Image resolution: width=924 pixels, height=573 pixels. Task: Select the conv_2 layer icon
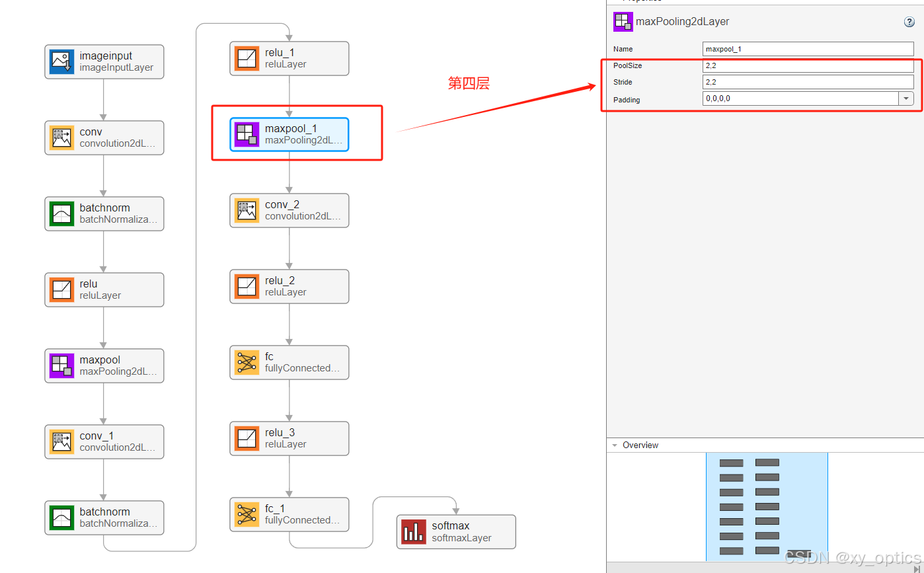coord(247,210)
